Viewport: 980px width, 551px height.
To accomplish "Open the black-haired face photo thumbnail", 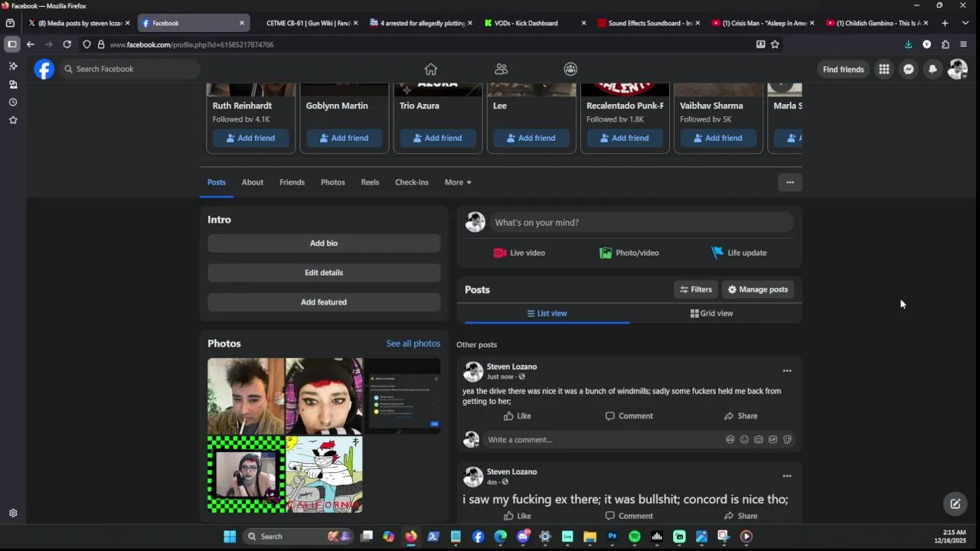I will [324, 396].
